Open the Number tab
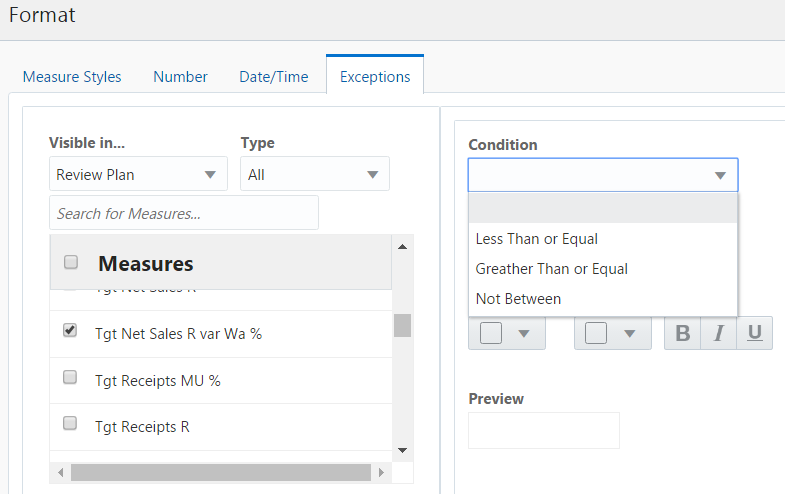The width and height of the screenshot is (785, 494). pos(180,77)
